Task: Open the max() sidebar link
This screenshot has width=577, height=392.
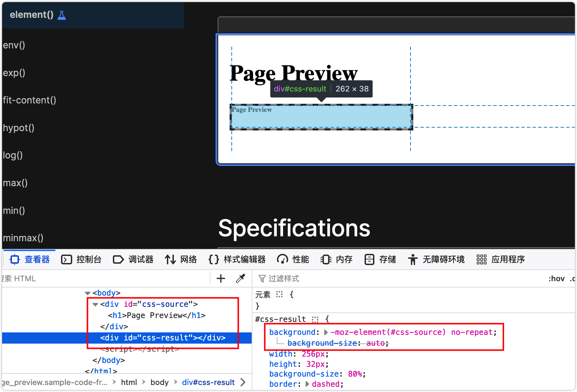Action: (15, 183)
